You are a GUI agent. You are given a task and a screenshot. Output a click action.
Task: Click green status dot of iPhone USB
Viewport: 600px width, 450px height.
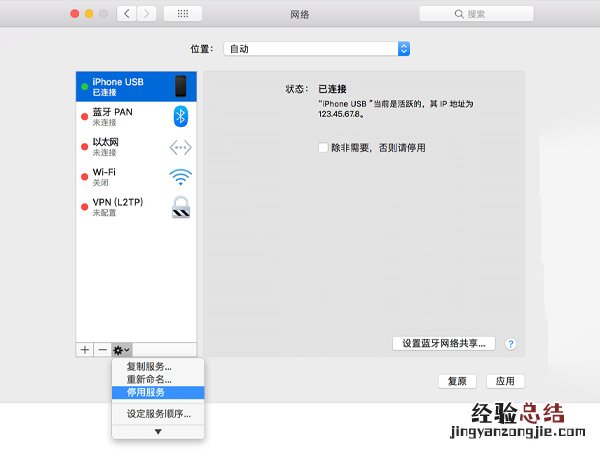85,87
